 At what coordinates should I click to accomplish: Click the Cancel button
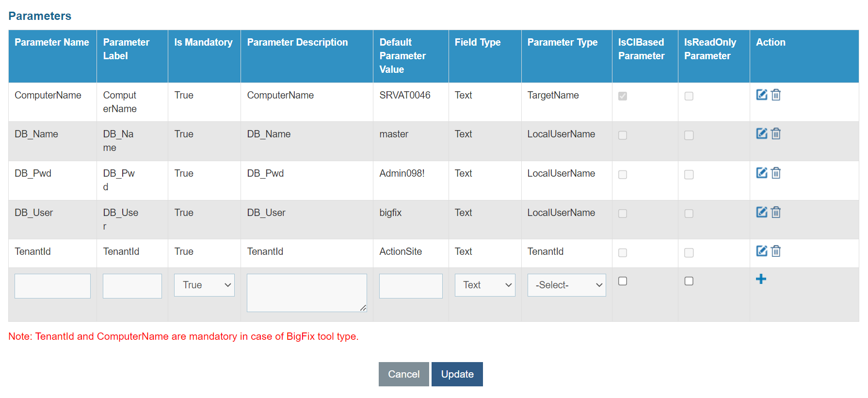(403, 374)
